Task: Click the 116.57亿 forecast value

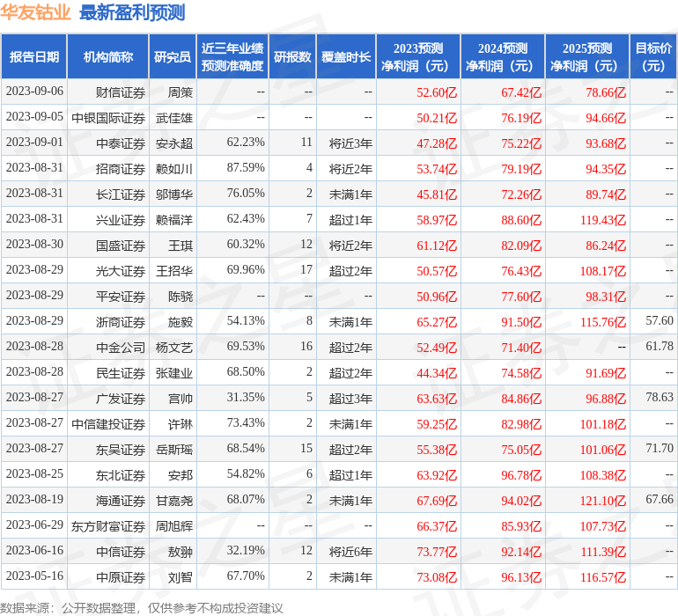Action: [x=603, y=576]
